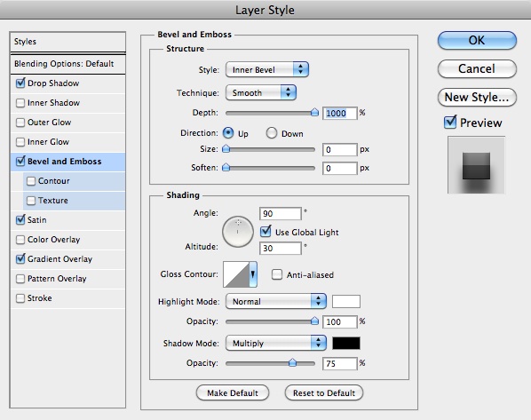Select the Gradient Overlay label

pos(60,259)
